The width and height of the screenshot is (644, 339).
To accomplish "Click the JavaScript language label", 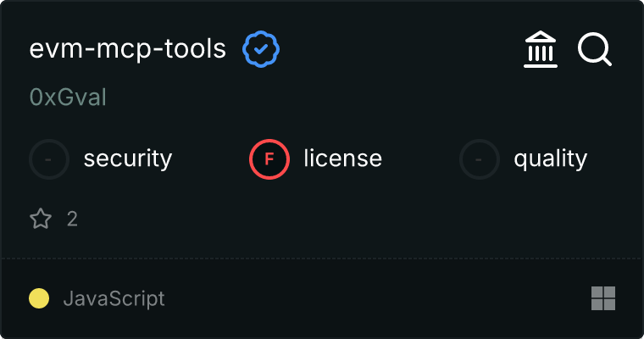I will click(x=114, y=298).
